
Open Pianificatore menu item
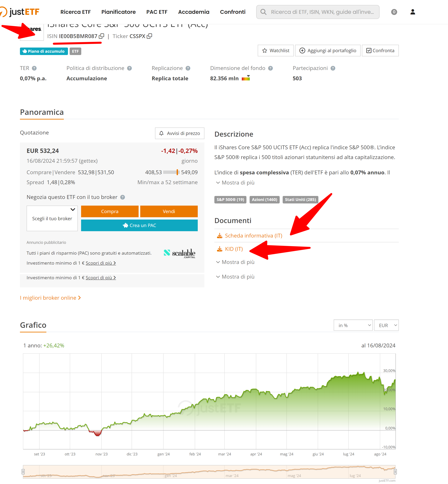[x=118, y=12]
